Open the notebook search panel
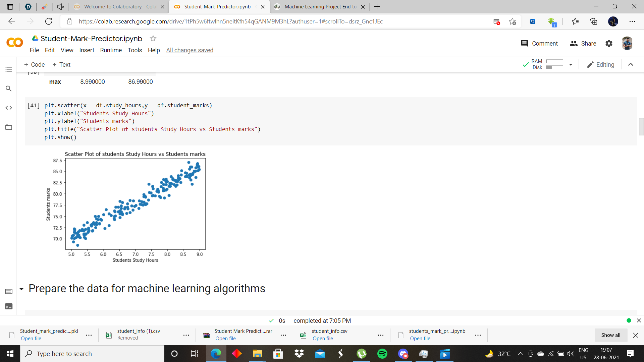The image size is (644, 362). click(9, 88)
